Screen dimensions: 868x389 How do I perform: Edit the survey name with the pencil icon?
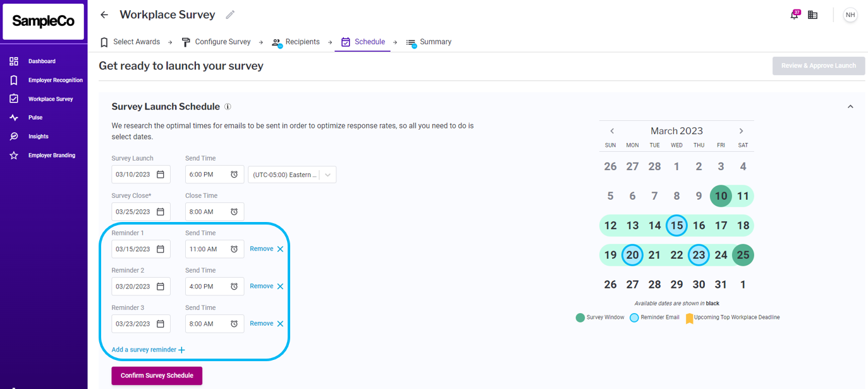click(x=229, y=14)
